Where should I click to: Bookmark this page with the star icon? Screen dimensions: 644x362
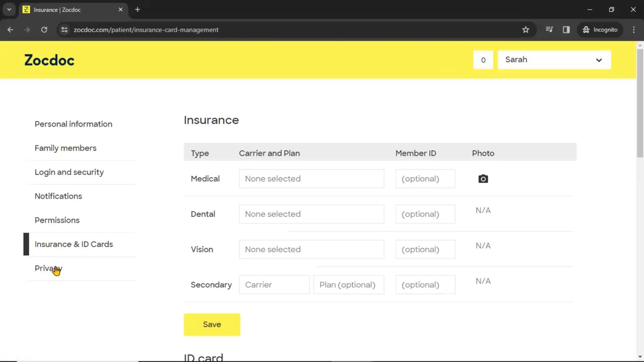pyautogui.click(x=526, y=29)
